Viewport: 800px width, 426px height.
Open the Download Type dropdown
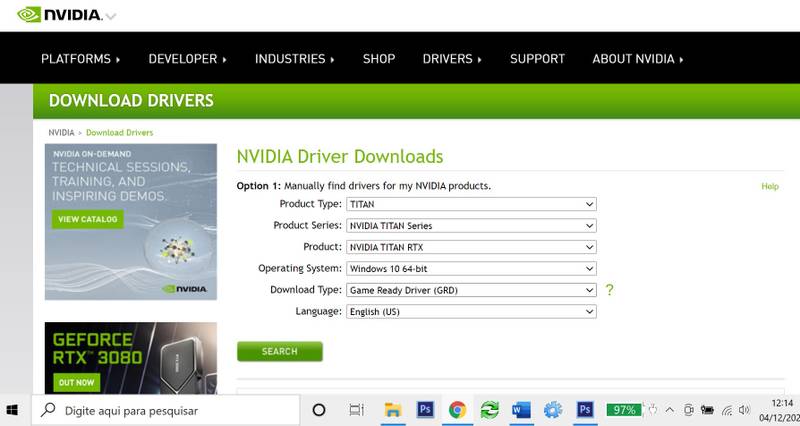(471, 290)
